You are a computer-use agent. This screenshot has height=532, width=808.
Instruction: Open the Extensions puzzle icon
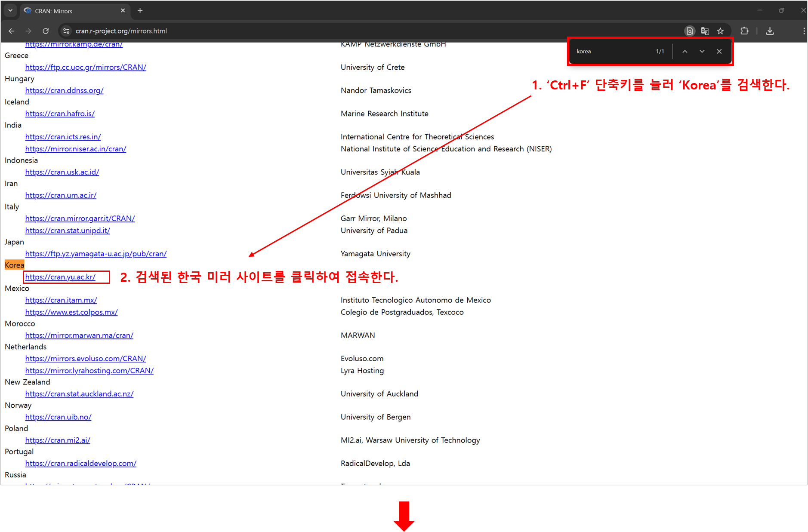click(x=744, y=31)
